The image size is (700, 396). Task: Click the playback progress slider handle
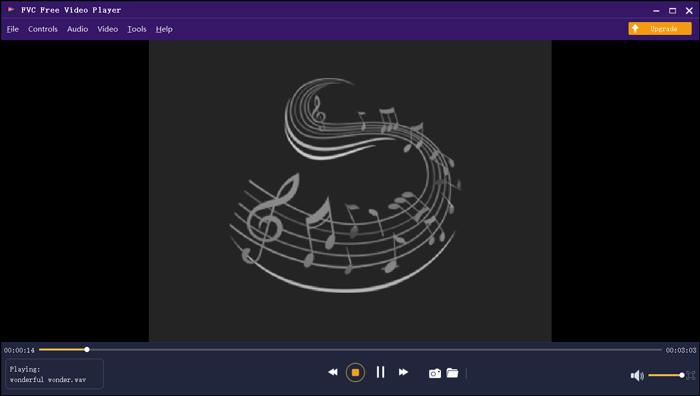(87, 350)
